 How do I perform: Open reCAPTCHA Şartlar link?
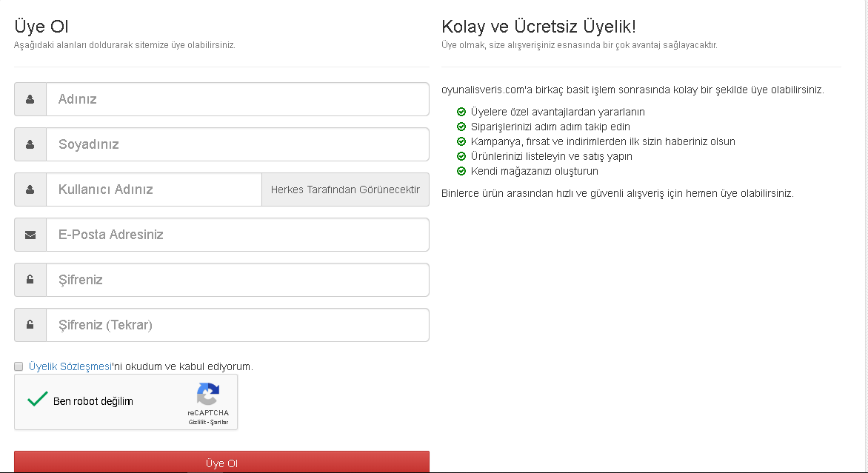(x=219, y=422)
